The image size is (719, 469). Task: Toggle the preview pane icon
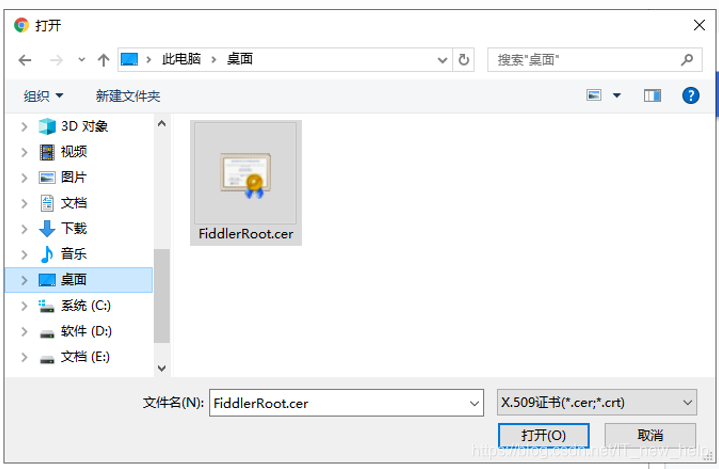(x=652, y=95)
